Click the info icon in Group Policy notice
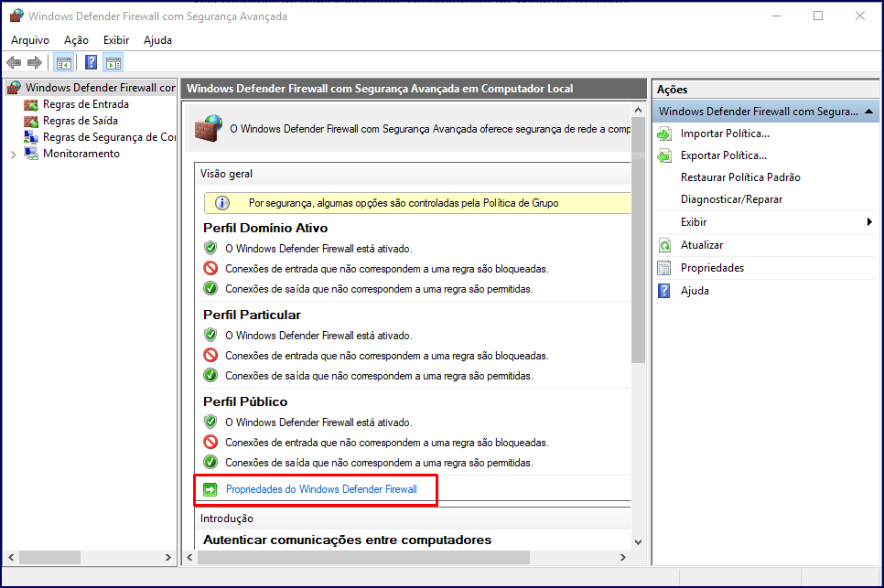884x588 pixels. tap(222, 203)
